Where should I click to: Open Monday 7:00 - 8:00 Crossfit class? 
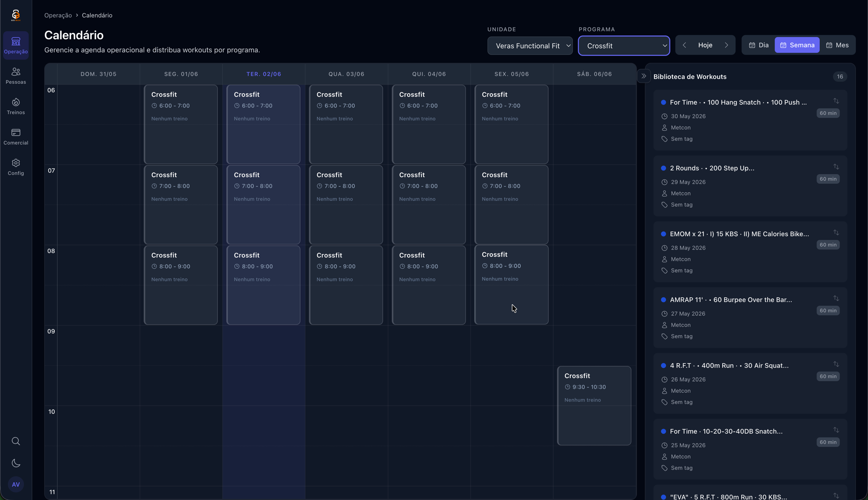click(181, 205)
